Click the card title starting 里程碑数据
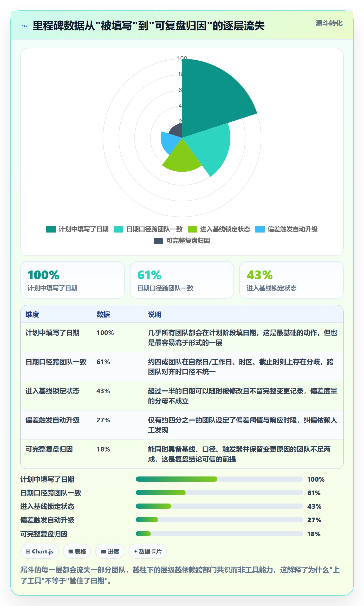The image size is (364, 606). pos(148,26)
